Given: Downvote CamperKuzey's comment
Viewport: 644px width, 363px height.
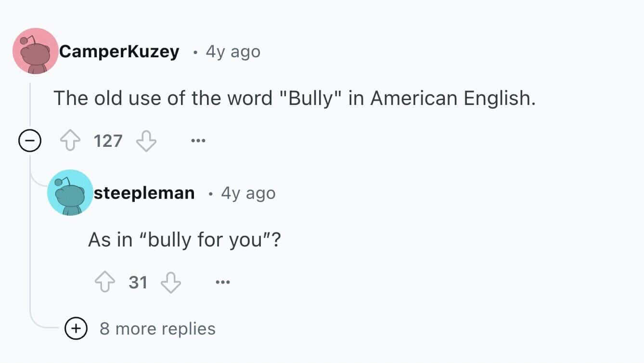Looking at the screenshot, I should click(146, 142).
